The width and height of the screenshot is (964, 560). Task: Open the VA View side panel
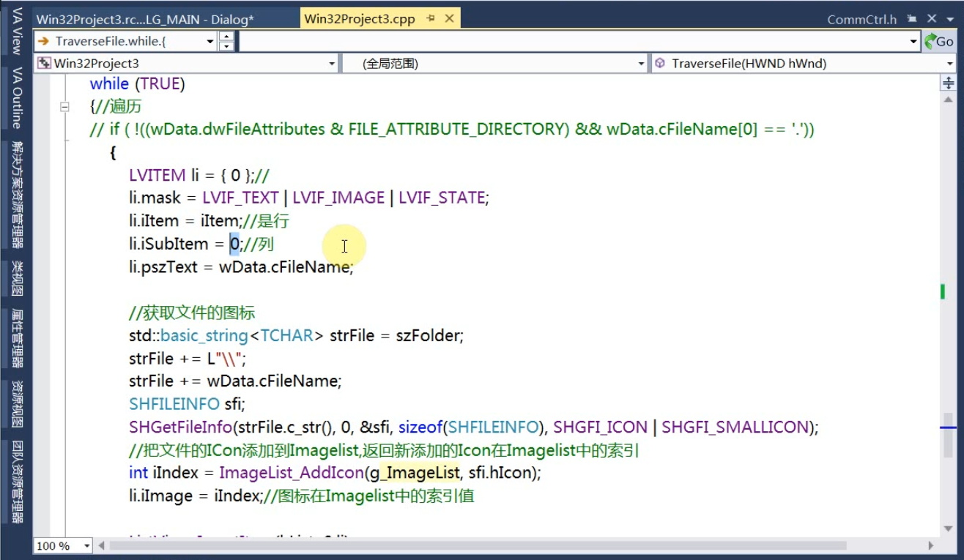[x=16, y=31]
